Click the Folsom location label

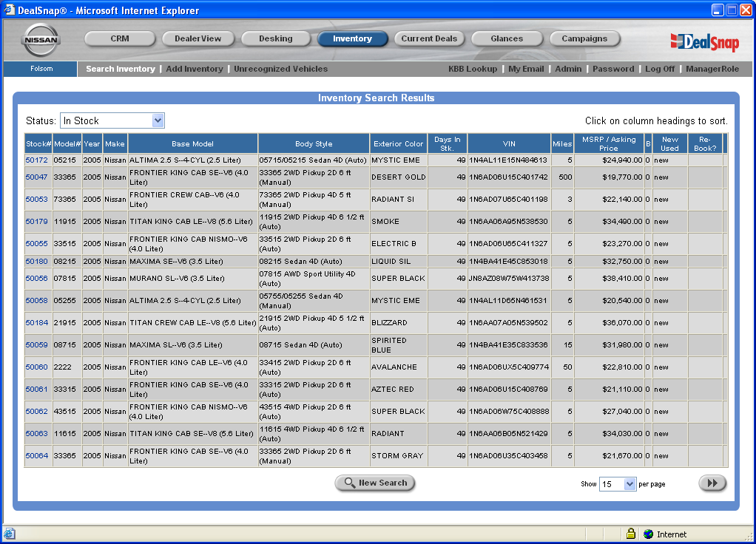point(41,69)
